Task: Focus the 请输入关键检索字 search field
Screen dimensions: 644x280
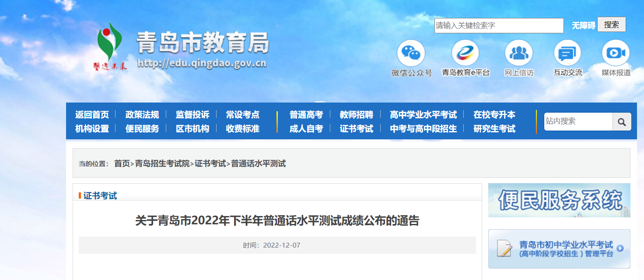Action: (x=499, y=25)
